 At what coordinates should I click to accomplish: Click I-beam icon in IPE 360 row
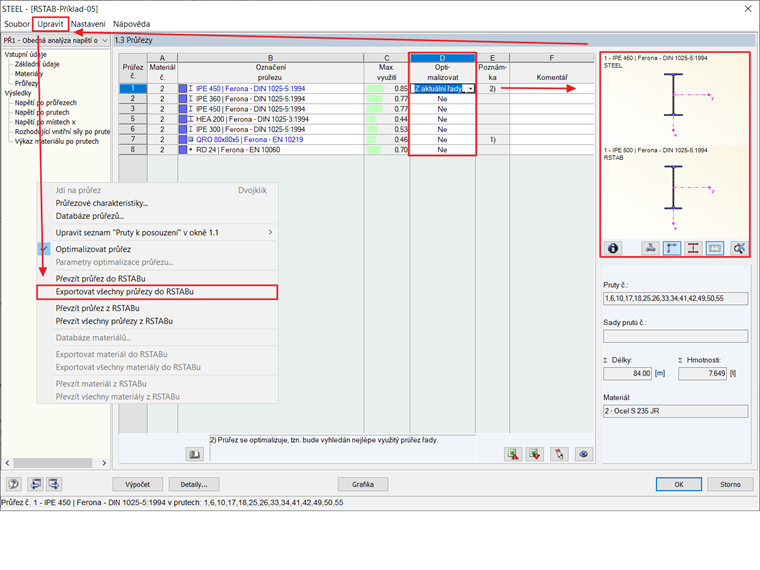coord(191,99)
